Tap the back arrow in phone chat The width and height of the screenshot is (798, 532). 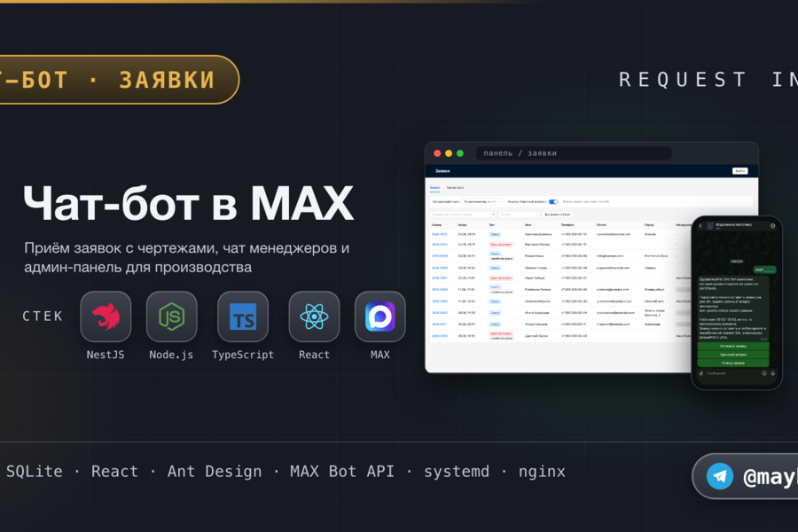click(x=700, y=225)
